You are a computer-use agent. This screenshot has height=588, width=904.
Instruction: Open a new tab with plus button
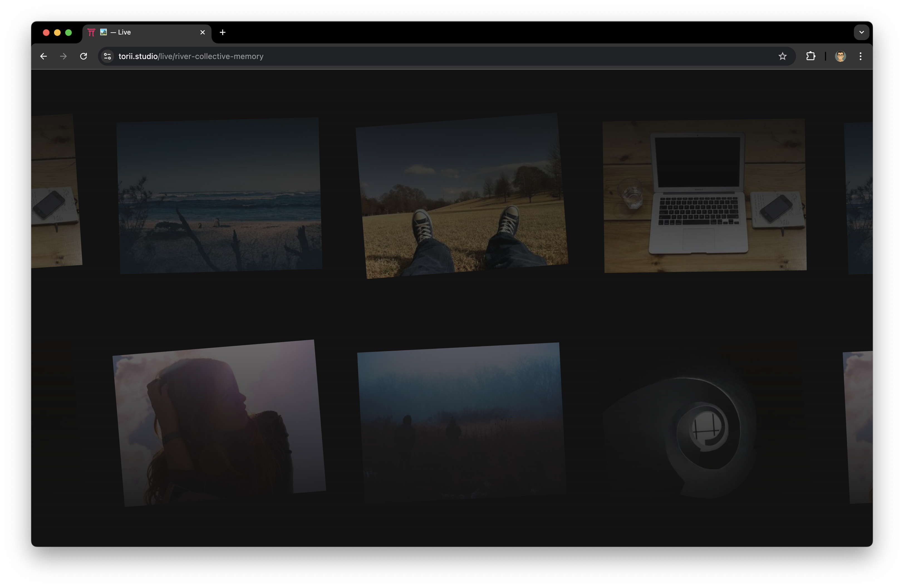tap(223, 32)
